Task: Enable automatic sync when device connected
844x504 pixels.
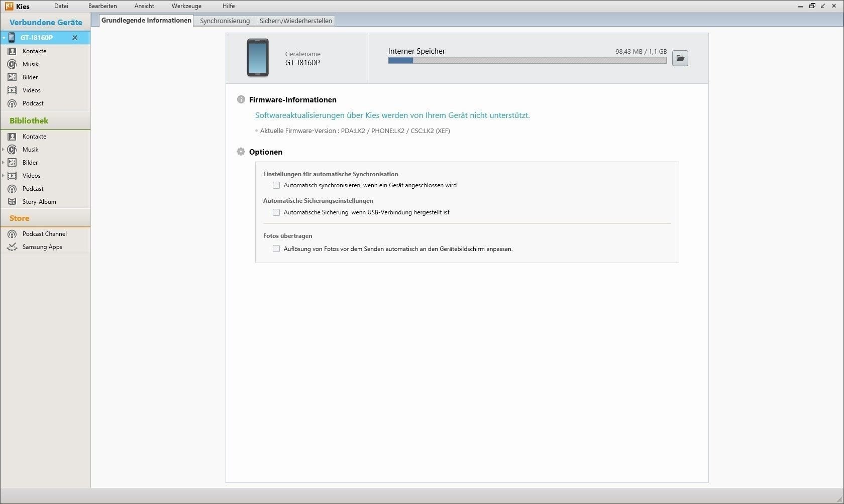Action: click(x=276, y=185)
